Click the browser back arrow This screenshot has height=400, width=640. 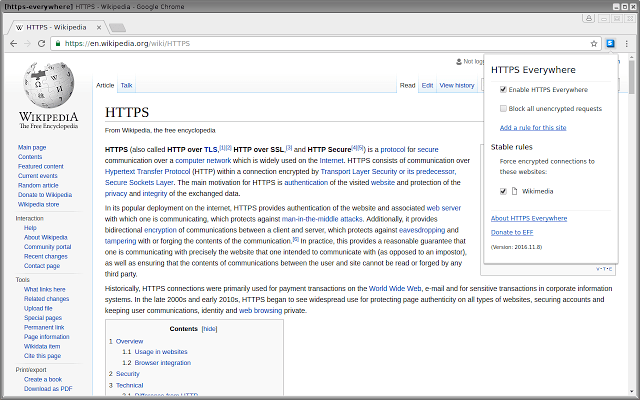pos(12,44)
